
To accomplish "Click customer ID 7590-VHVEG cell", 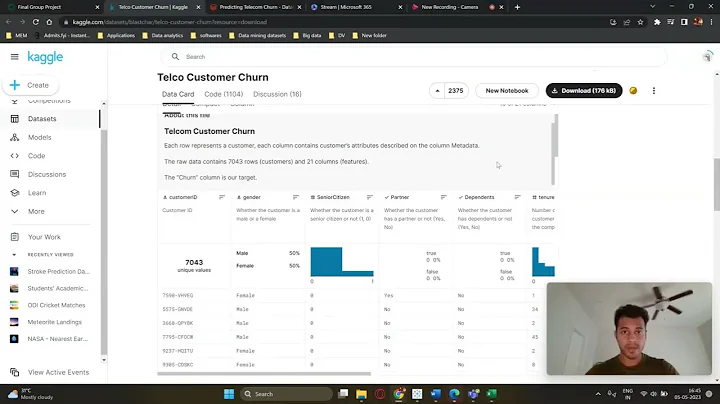I will click(178, 296).
